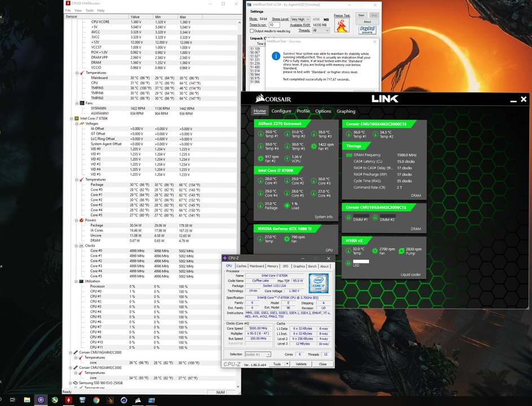Open File Explorer from the taskbar
This screenshot has width=532, height=406.
(x=27, y=400)
